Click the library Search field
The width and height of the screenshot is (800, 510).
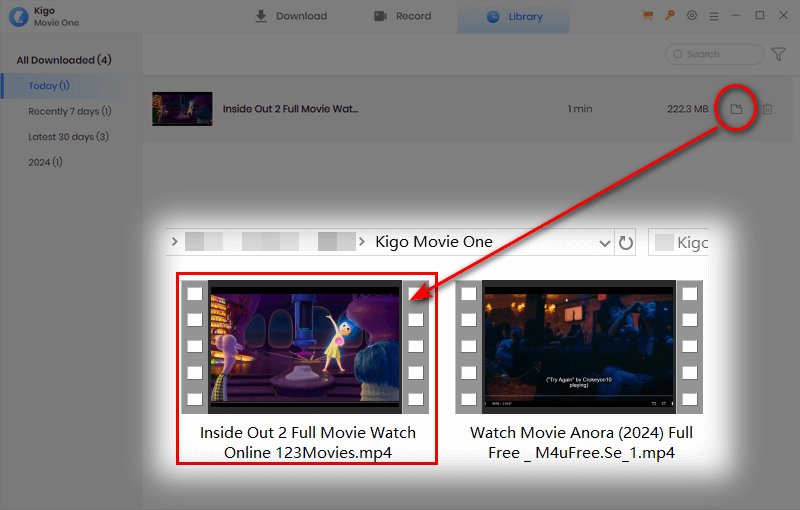click(x=714, y=54)
